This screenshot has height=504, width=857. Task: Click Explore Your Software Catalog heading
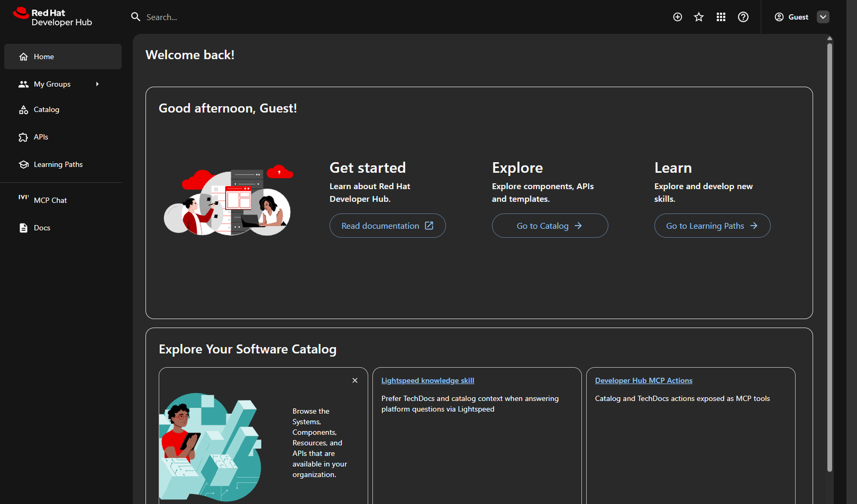pyautogui.click(x=247, y=349)
